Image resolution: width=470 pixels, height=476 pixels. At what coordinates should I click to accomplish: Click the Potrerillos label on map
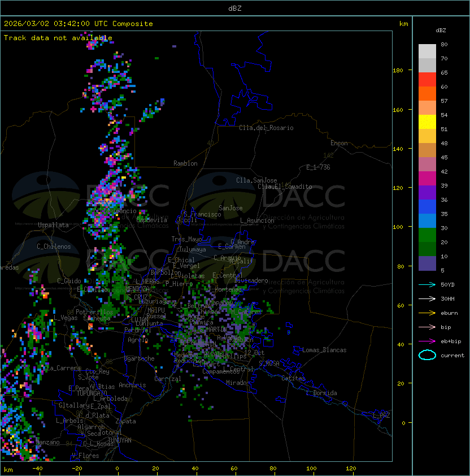coord(94,312)
